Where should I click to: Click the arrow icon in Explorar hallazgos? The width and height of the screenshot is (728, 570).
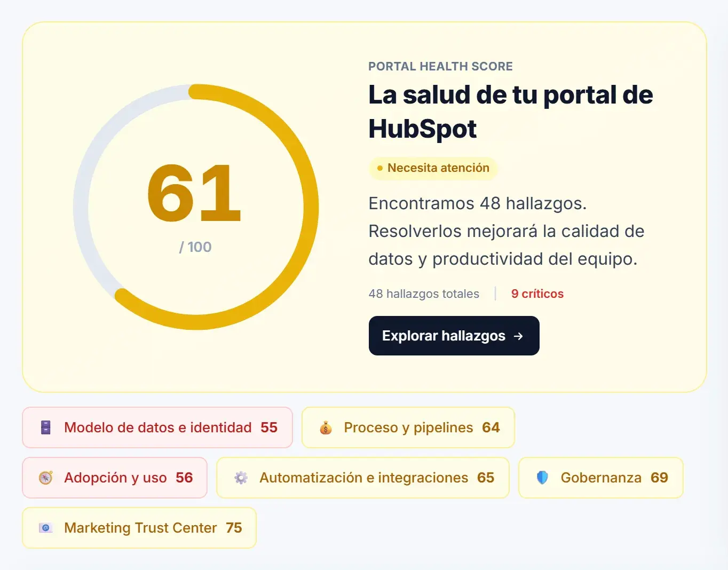518,336
